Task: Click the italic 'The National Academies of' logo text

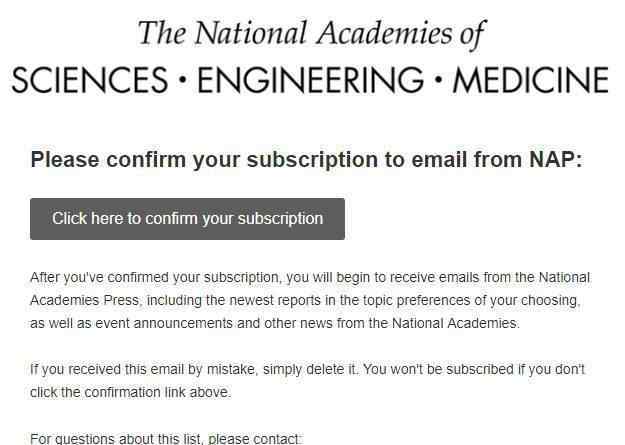Action: [311, 34]
